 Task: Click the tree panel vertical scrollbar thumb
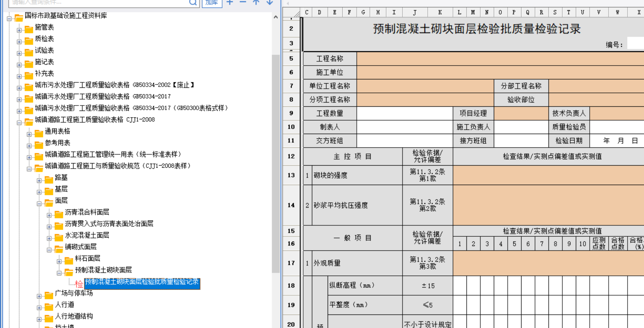point(276,164)
